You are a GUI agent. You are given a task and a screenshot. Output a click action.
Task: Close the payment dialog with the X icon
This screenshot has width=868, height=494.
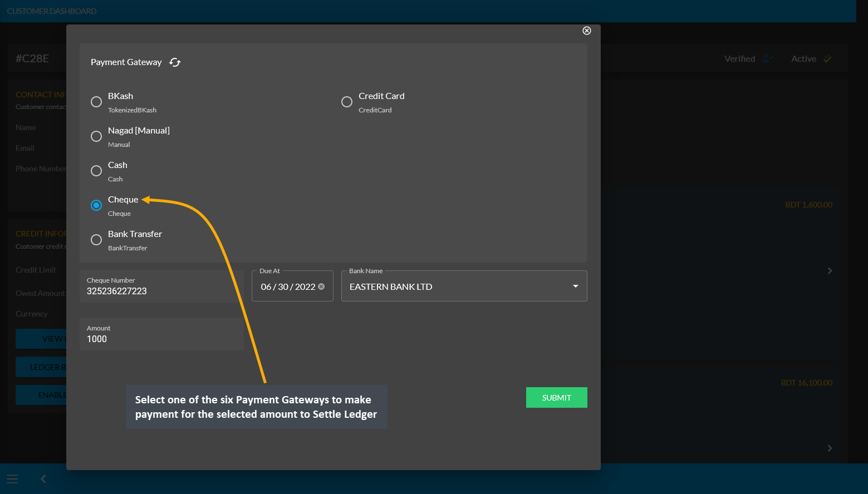(586, 31)
